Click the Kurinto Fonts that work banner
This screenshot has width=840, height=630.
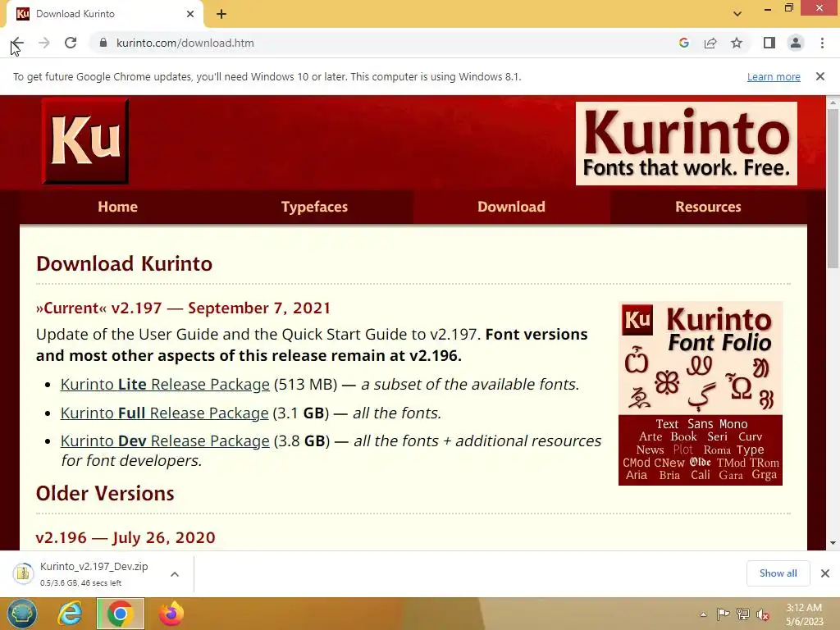(687, 144)
